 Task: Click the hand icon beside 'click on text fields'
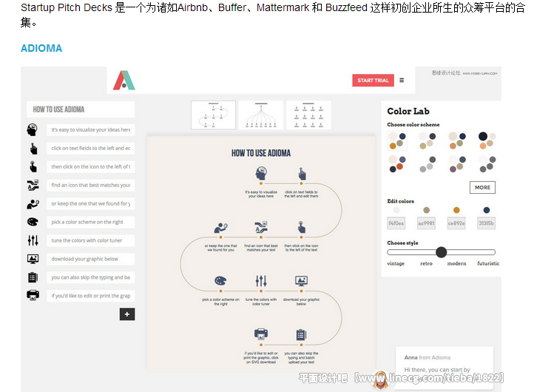tap(33, 149)
